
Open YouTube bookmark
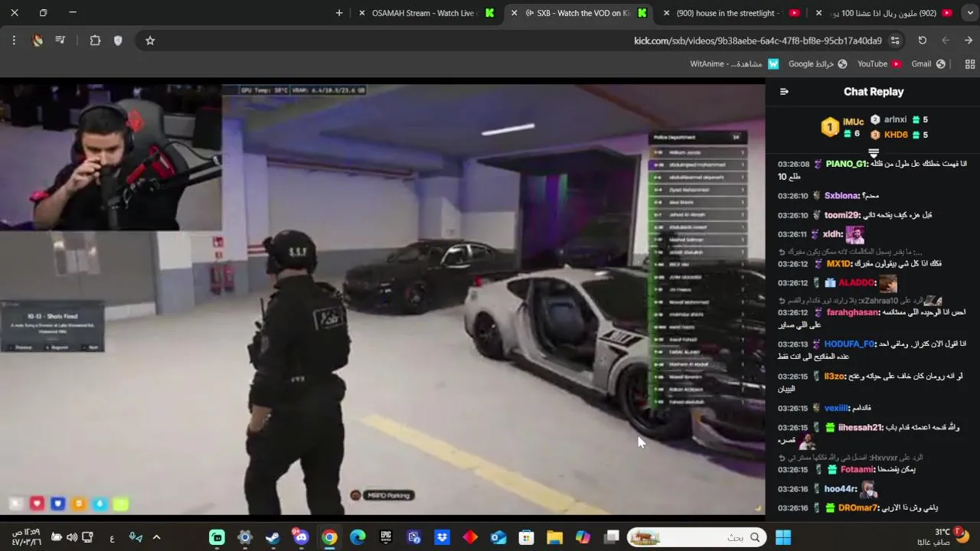click(x=879, y=64)
